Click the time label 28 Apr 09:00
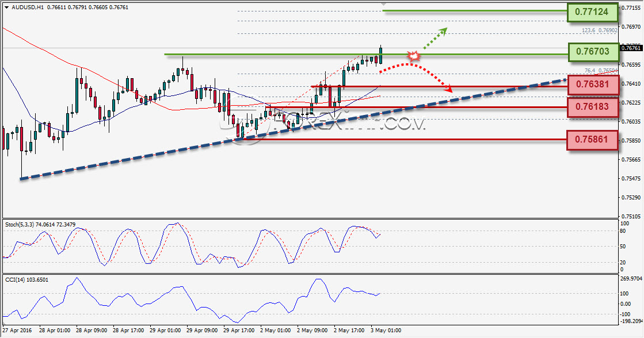 (92, 330)
